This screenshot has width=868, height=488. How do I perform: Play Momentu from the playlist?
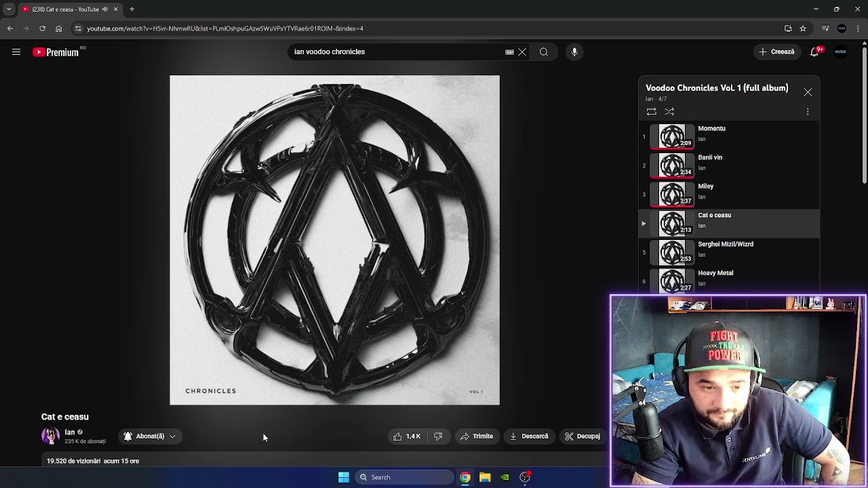pyautogui.click(x=730, y=136)
